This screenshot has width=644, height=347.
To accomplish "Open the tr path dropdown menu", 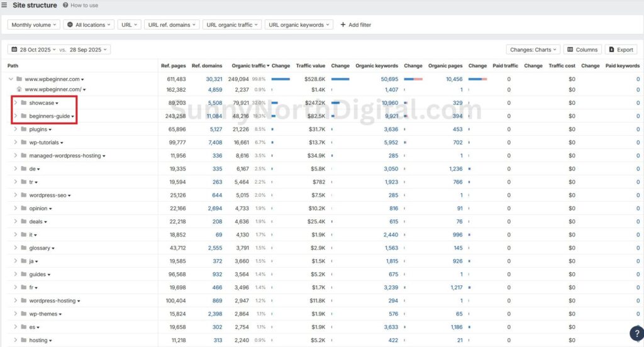I will pos(36,182).
